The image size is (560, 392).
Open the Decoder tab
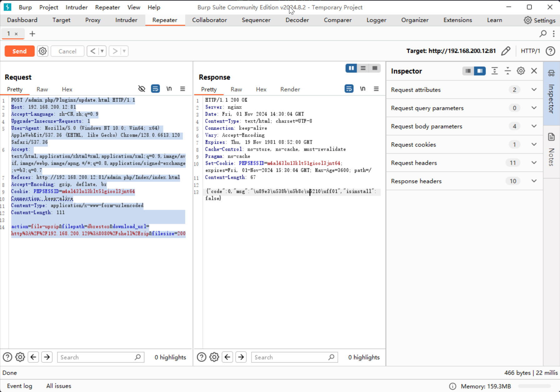(x=297, y=20)
